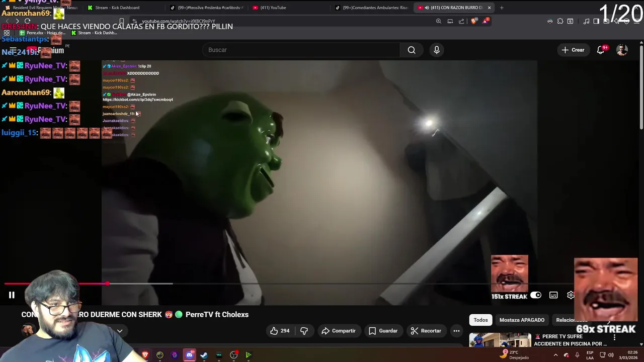The image size is (644, 362).
Task: Open the apps grid in bookmarks bar
Action: point(7,33)
